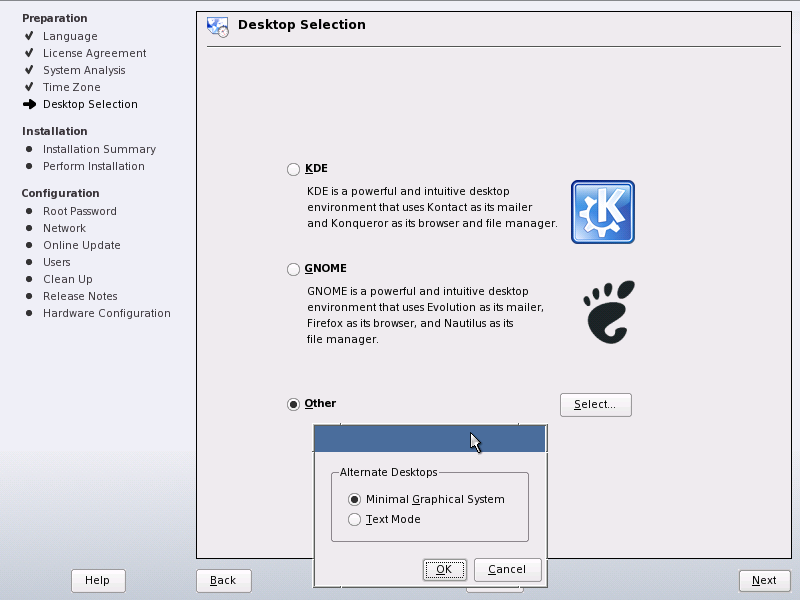
Task: Dismiss the dialog with Cancel
Action: pos(507,569)
